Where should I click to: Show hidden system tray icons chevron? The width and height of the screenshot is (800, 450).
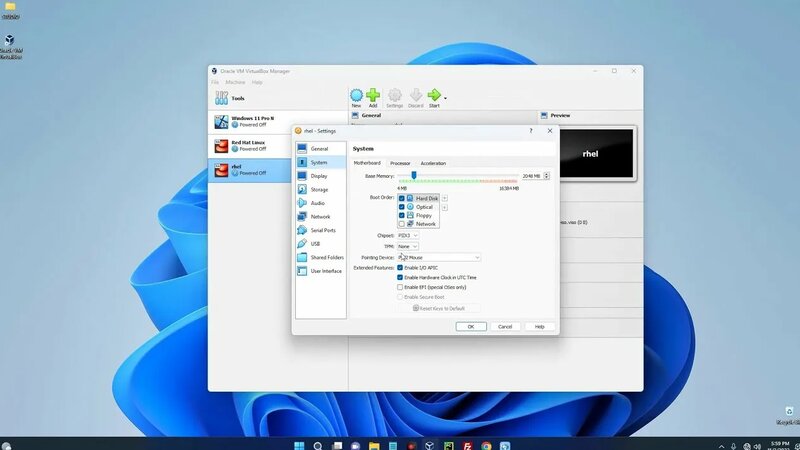(721, 446)
